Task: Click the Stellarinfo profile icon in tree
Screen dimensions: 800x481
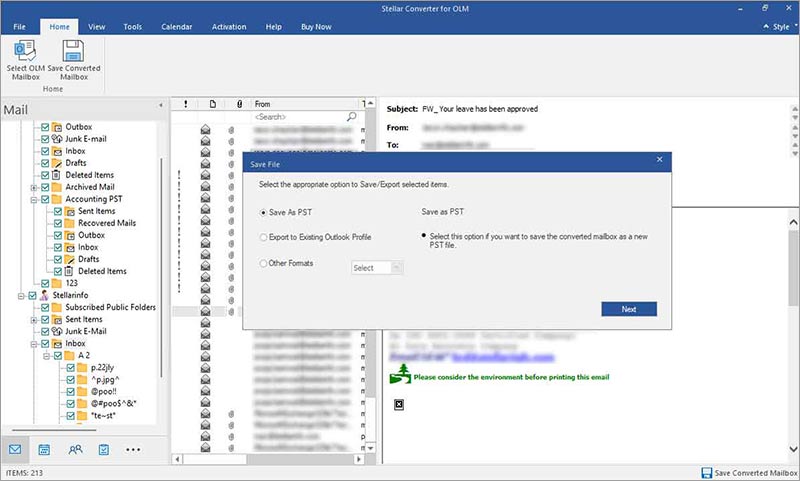Action: coord(44,295)
